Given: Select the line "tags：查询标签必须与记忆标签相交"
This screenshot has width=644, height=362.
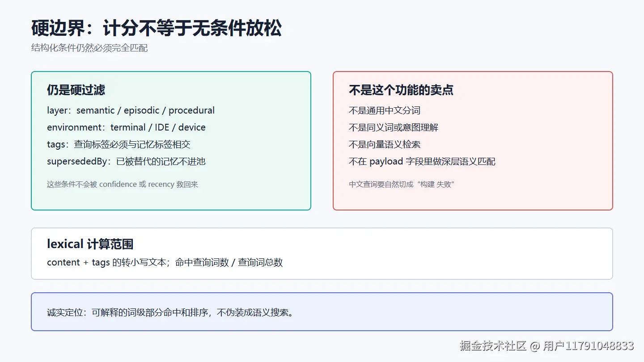Looking at the screenshot, I should (119, 144).
